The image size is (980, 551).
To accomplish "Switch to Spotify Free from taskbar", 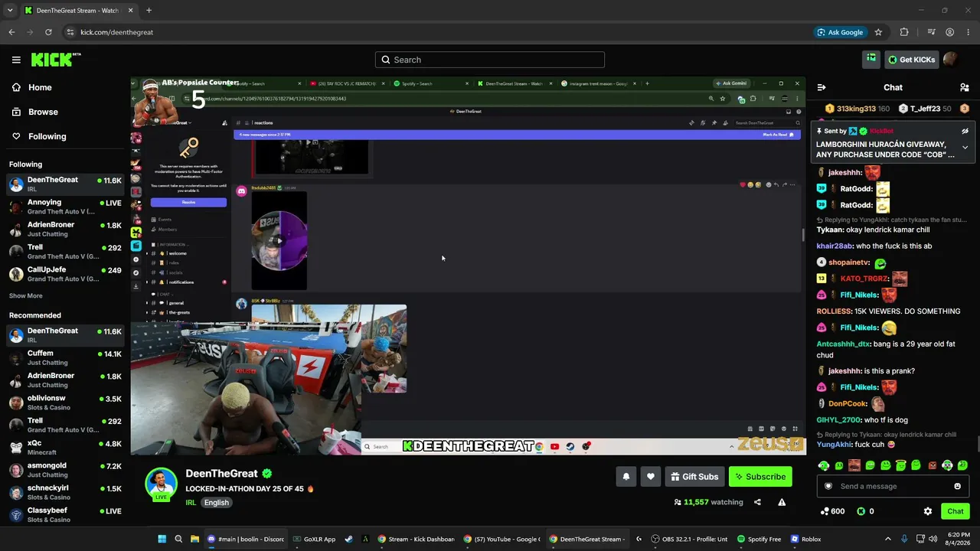I will [x=759, y=539].
